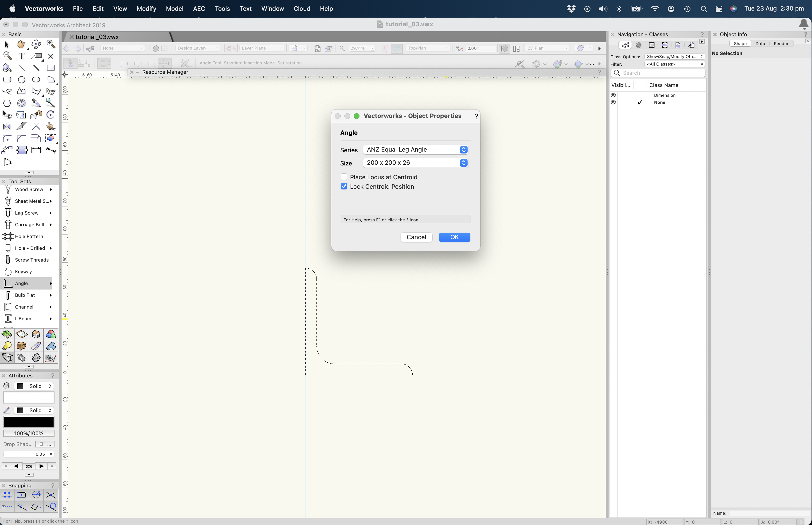This screenshot has width=812, height=525.
Task: Enable Place Locus at Centroid checkbox
Action: tap(344, 177)
